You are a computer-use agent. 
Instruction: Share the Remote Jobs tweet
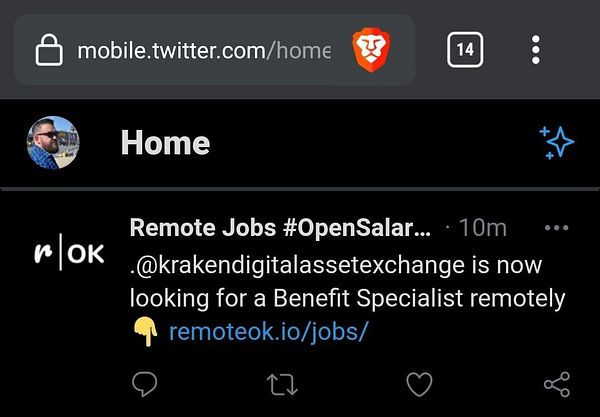point(556,383)
